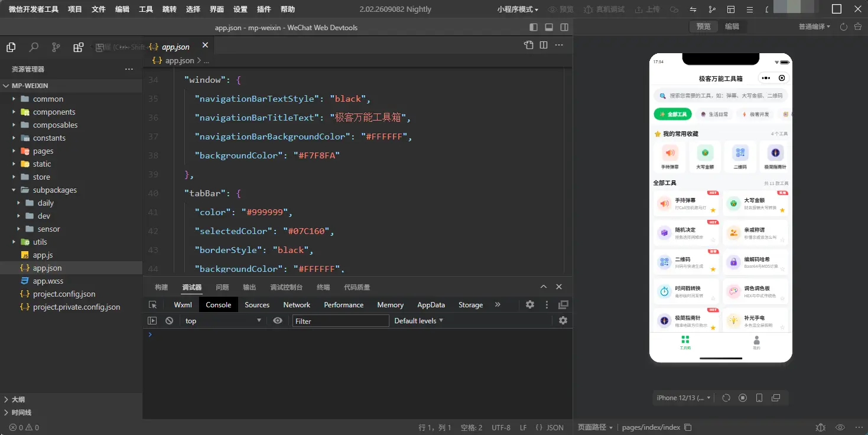Click the tool search box in simulator
Screen dimensions: 868x435
click(x=721, y=95)
